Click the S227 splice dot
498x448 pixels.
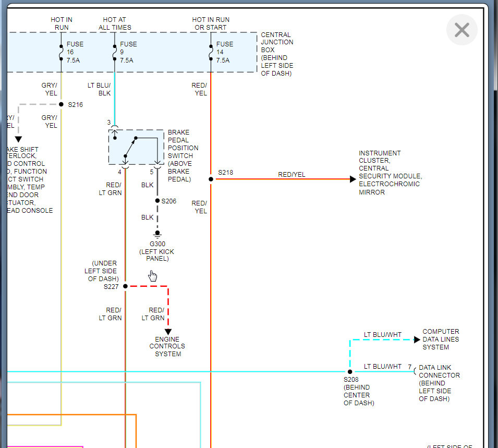pyautogui.click(x=126, y=286)
